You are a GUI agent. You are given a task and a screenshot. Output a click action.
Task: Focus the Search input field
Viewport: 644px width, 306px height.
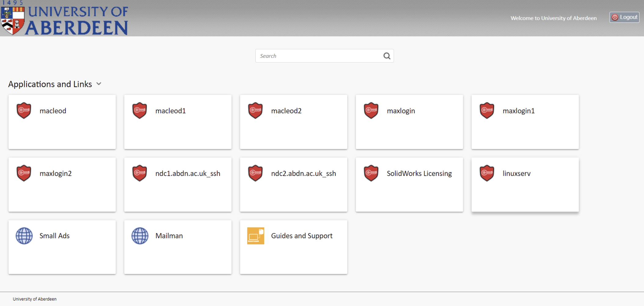click(x=324, y=56)
